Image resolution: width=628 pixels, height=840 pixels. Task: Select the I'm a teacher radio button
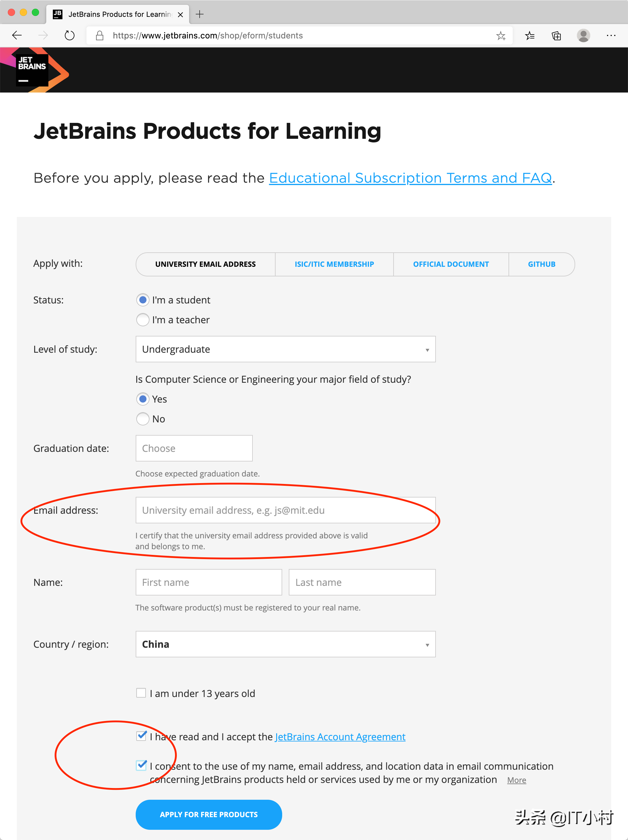142,320
